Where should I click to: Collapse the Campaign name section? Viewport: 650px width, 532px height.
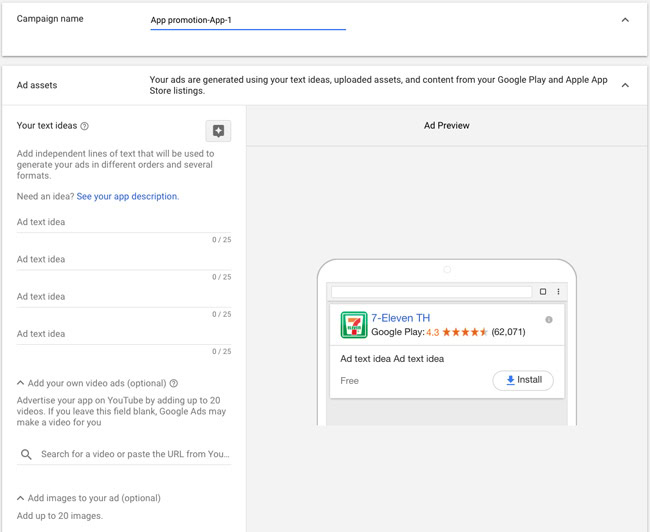click(x=625, y=20)
